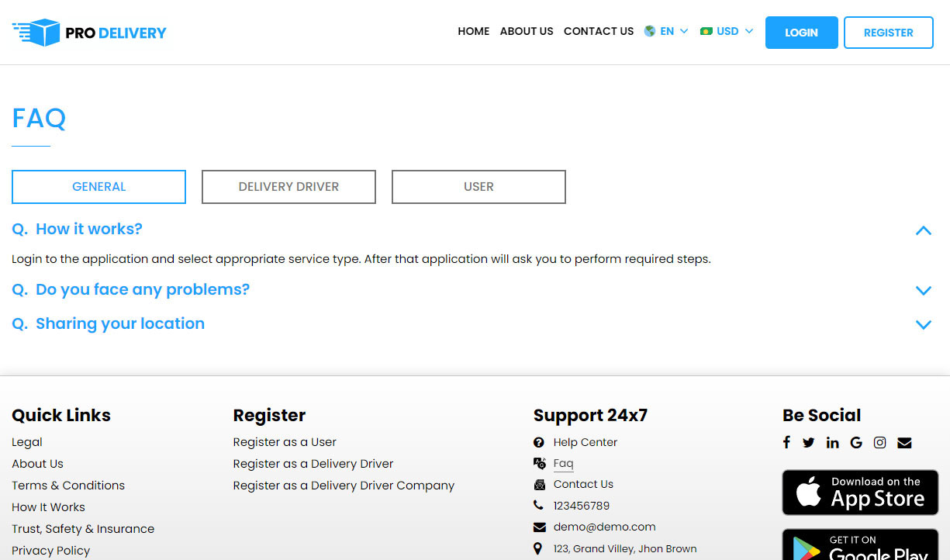Open the USD currency dropdown
Screen dimensions: 950x560
tap(727, 32)
